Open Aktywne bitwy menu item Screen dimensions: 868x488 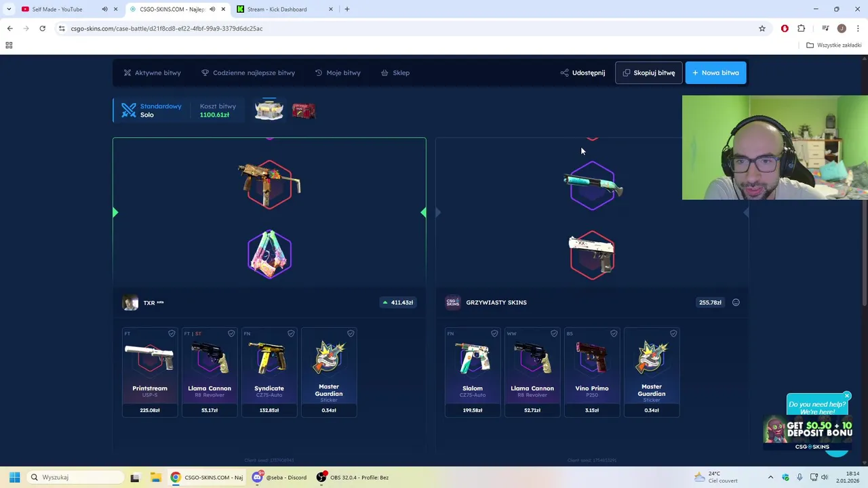(x=152, y=73)
